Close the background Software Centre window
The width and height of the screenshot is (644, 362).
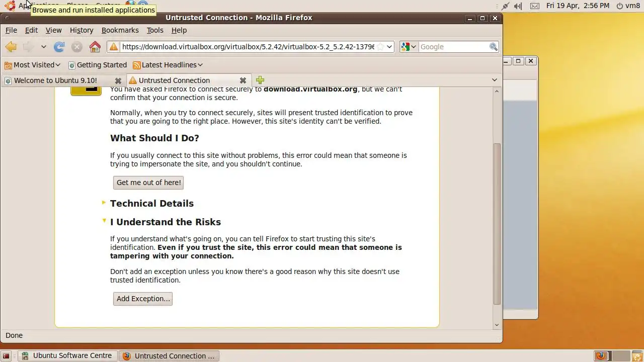tap(531, 61)
